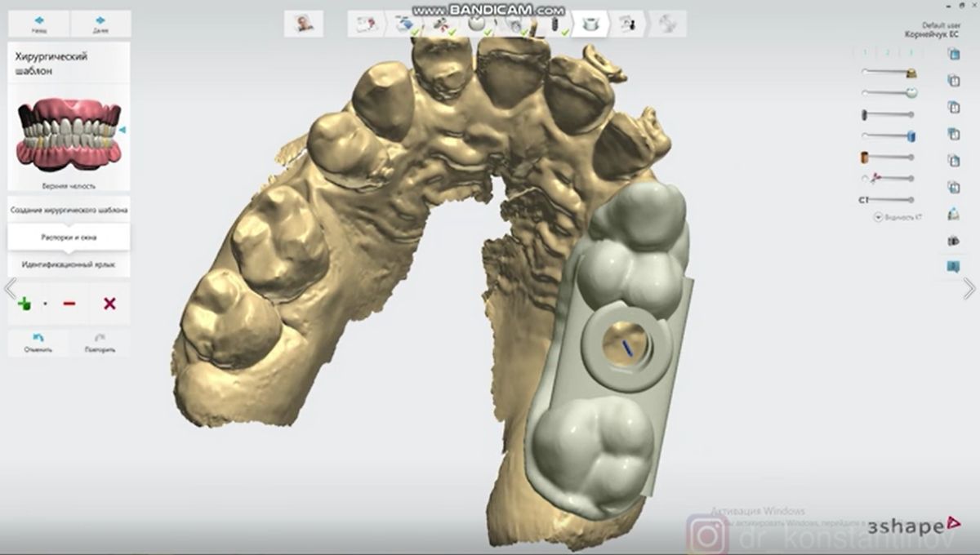Screen dimensions: 980x555
Task: Select the surgical guide step icon in workflow bar
Action: coord(590,24)
